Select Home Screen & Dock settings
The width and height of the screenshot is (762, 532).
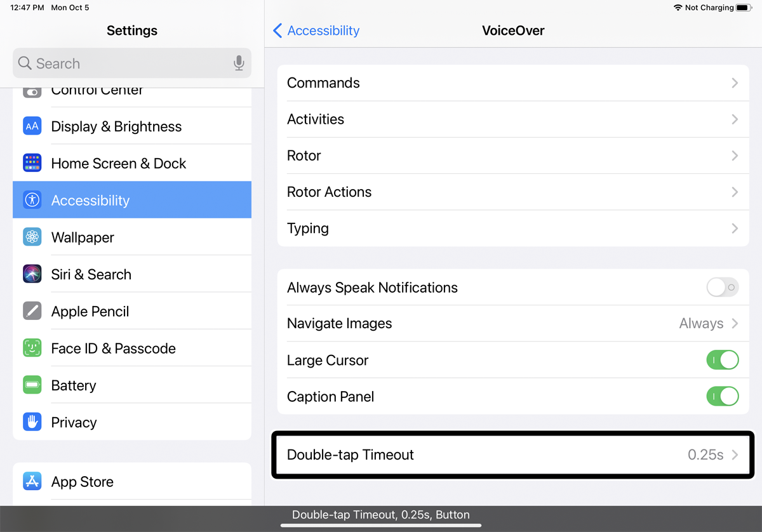coord(132,163)
